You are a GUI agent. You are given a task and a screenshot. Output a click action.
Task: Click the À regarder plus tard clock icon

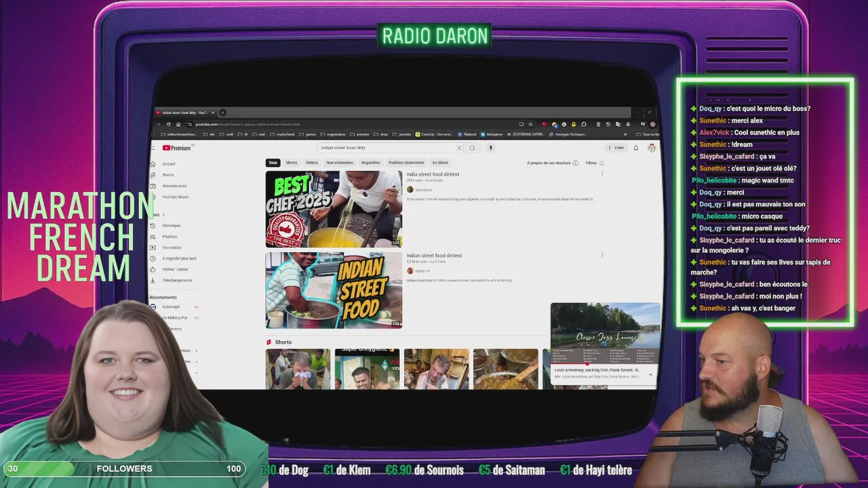pos(153,258)
